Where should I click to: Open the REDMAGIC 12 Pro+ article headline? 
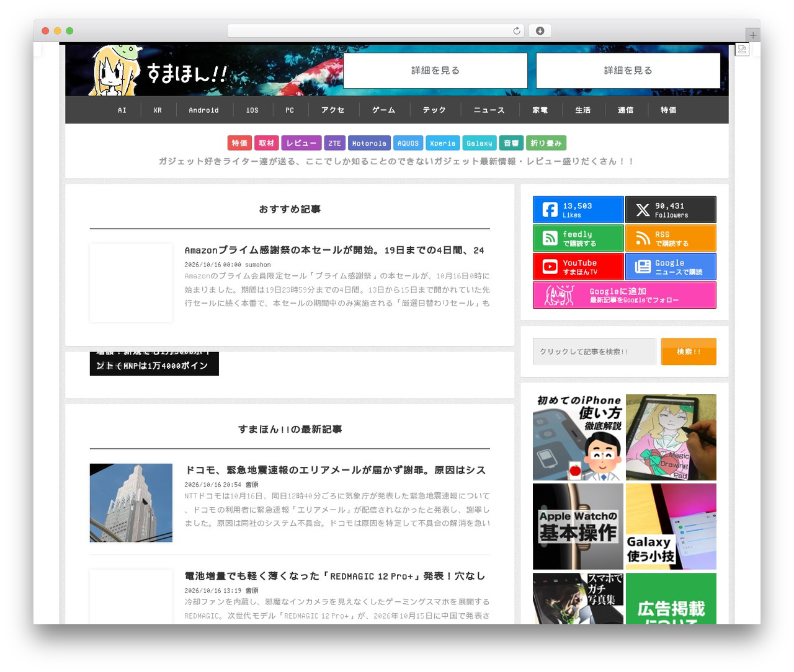point(335,577)
